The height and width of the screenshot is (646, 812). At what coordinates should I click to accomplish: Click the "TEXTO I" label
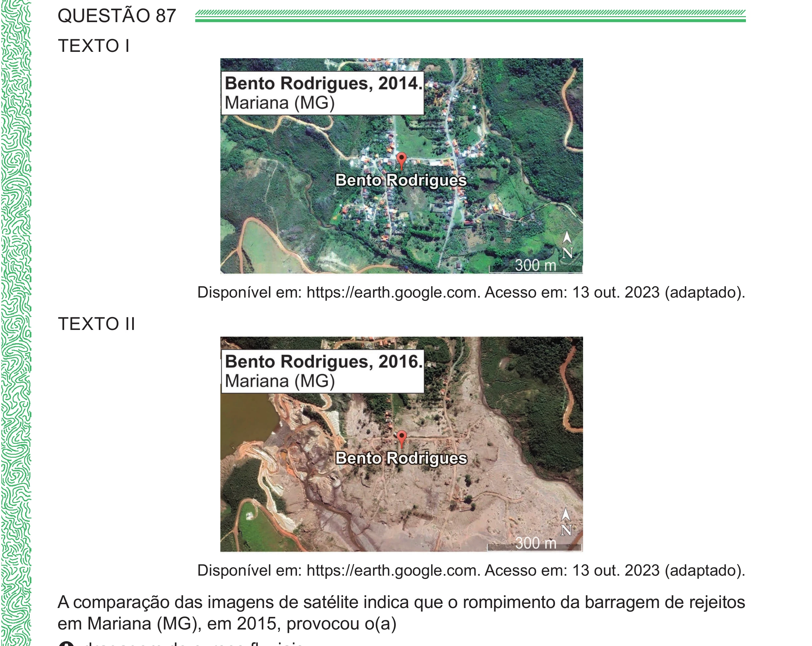[x=94, y=46]
